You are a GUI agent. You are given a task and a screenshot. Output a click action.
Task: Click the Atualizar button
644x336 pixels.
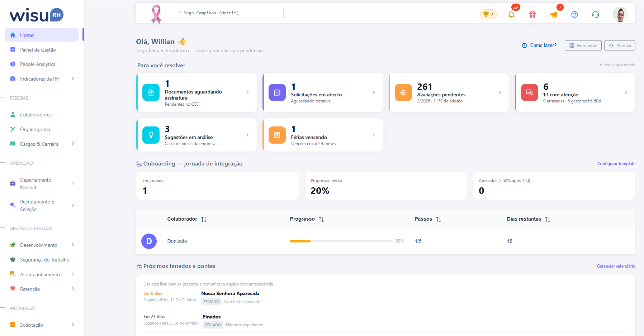tap(620, 45)
